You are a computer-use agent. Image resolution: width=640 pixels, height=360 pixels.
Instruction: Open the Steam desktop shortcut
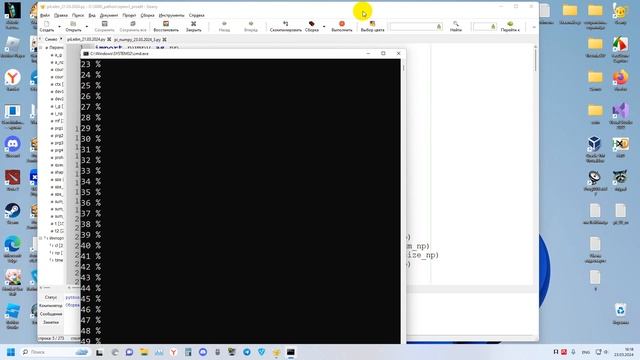point(13,214)
